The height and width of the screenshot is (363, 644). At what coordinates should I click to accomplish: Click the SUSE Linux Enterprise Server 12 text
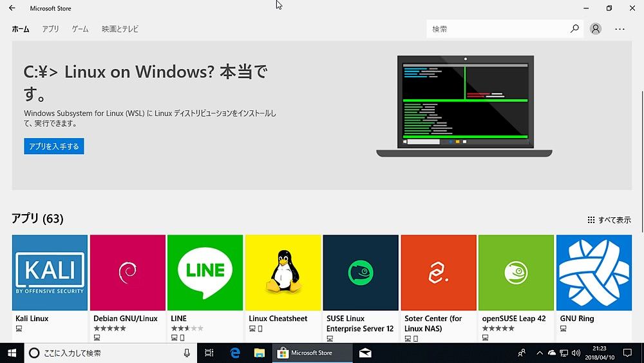(x=360, y=324)
